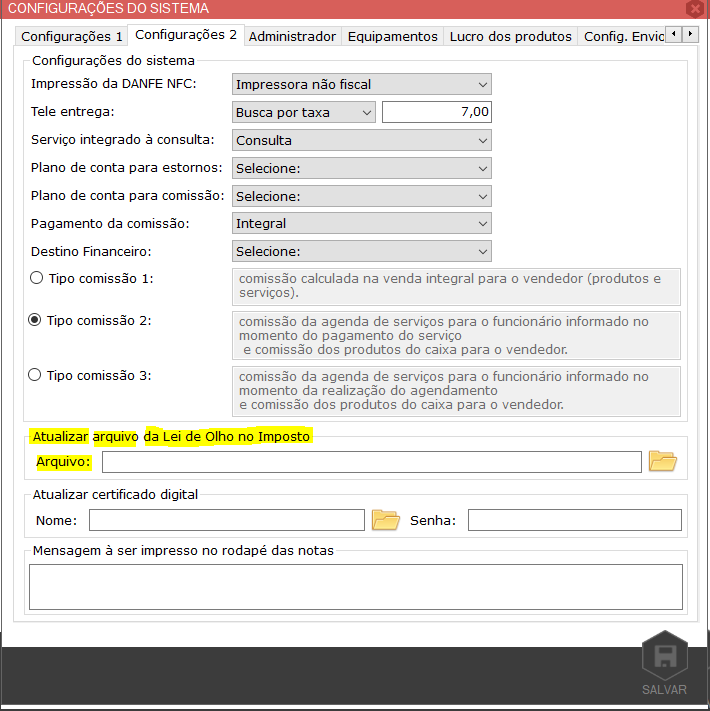
Task: Expand Pagamento da comissão dropdown
Action: click(361, 224)
